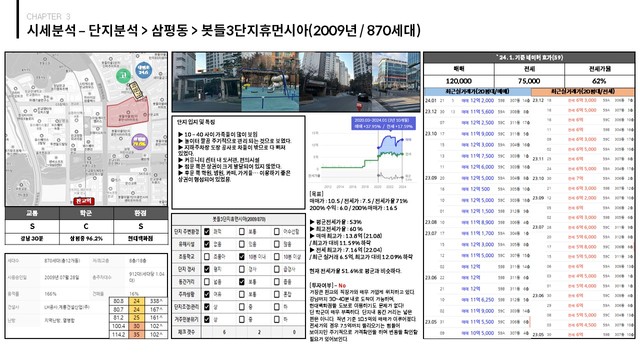Click the 매매 11억 6,250 transaction entry
The image size is (640, 360).
(x=478, y=300)
